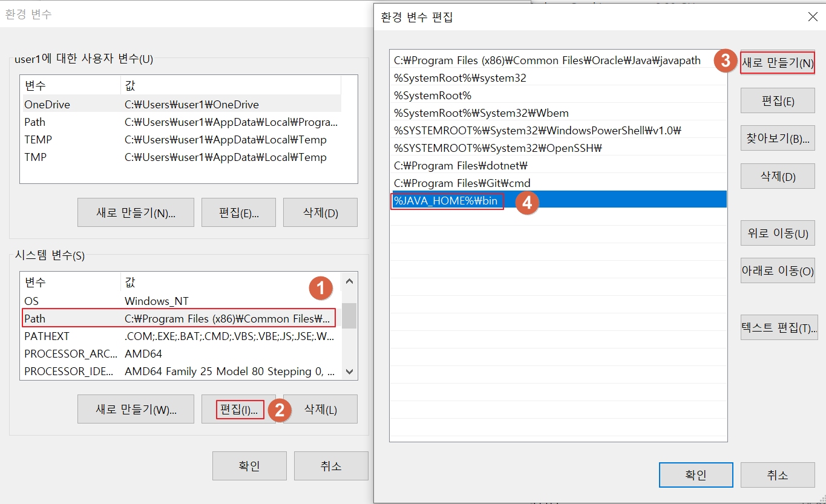This screenshot has width=826, height=504.
Task: Select the TEMP user variable row
Action: pos(91,139)
